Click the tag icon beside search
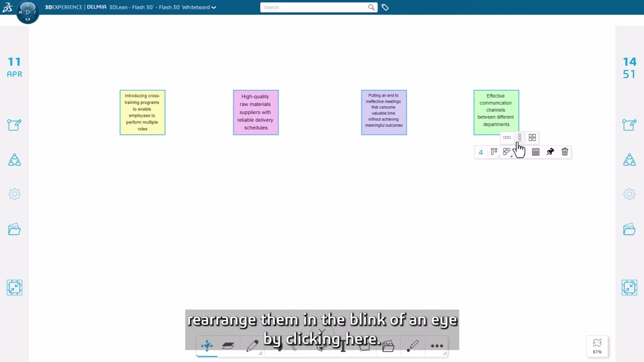 click(x=385, y=7)
